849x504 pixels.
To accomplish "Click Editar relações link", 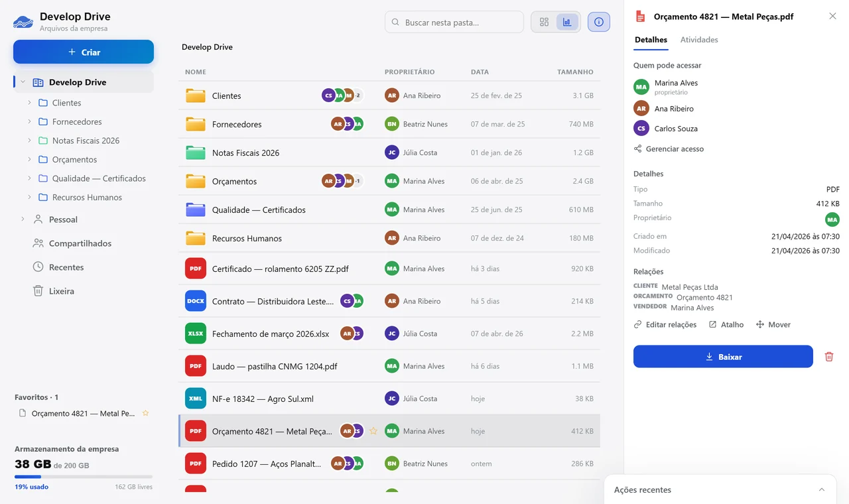I will (x=665, y=324).
